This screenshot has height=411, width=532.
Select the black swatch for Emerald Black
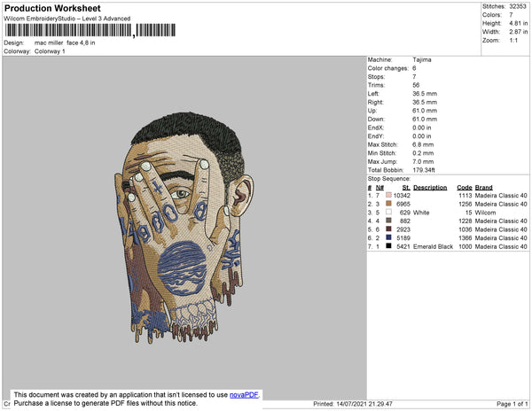(389, 246)
